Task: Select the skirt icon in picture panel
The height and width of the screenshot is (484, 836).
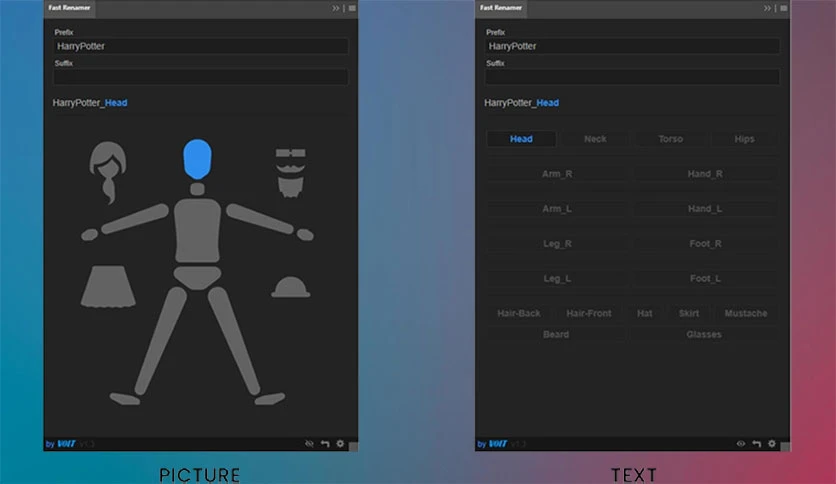Action: (108, 287)
